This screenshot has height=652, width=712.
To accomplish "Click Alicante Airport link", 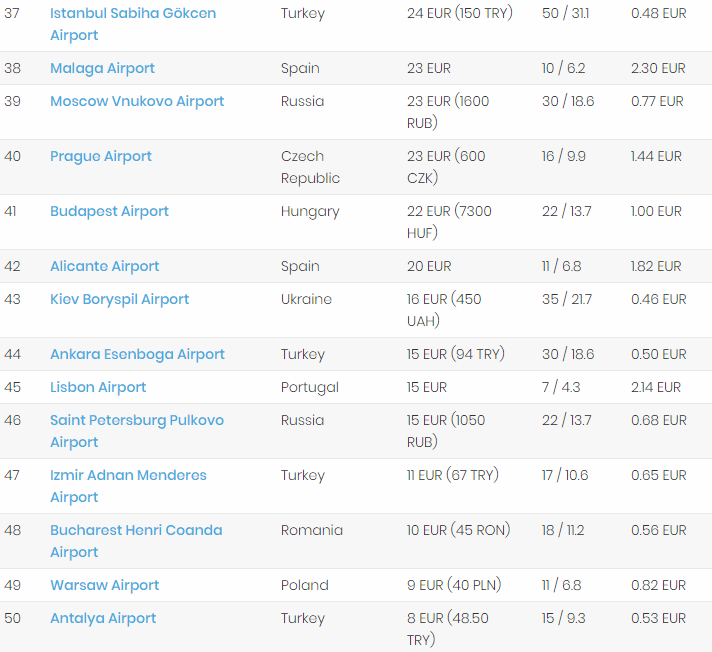I will tap(105, 266).
